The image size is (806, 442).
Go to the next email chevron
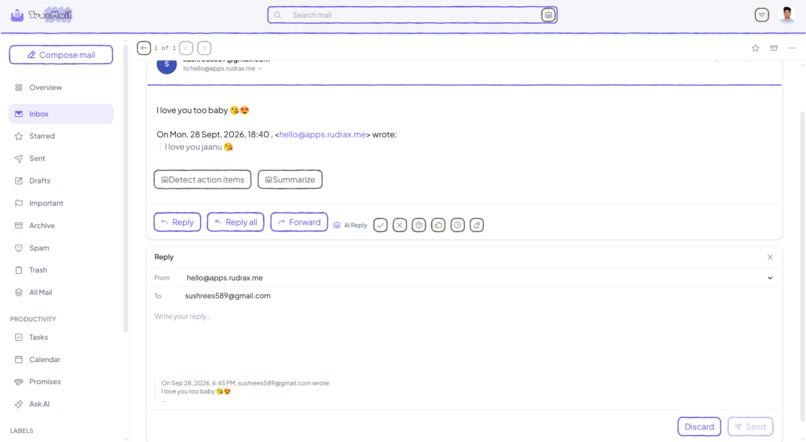[204, 48]
